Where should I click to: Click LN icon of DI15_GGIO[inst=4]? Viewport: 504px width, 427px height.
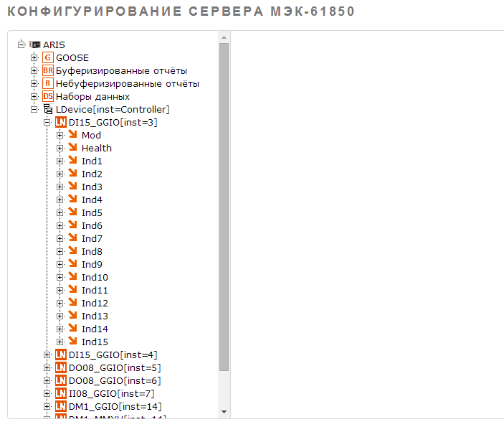(61, 355)
